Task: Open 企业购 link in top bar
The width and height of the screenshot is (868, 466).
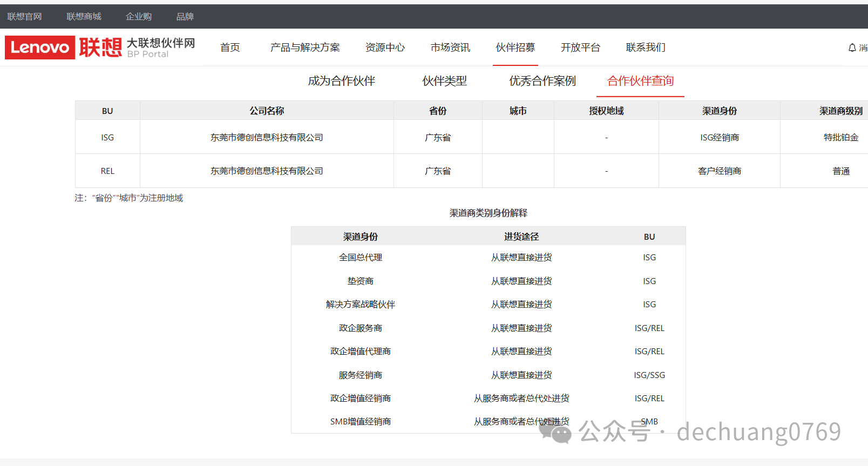Action: tap(139, 17)
